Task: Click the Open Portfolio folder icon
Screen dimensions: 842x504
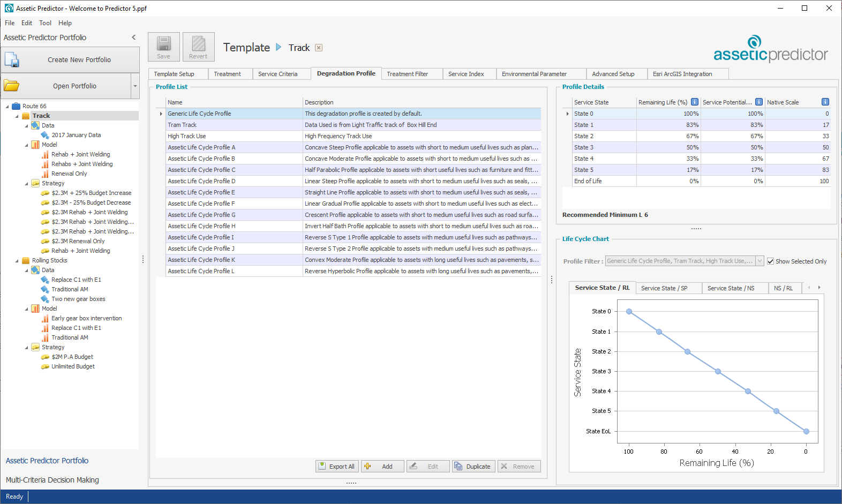Action: click(x=12, y=86)
